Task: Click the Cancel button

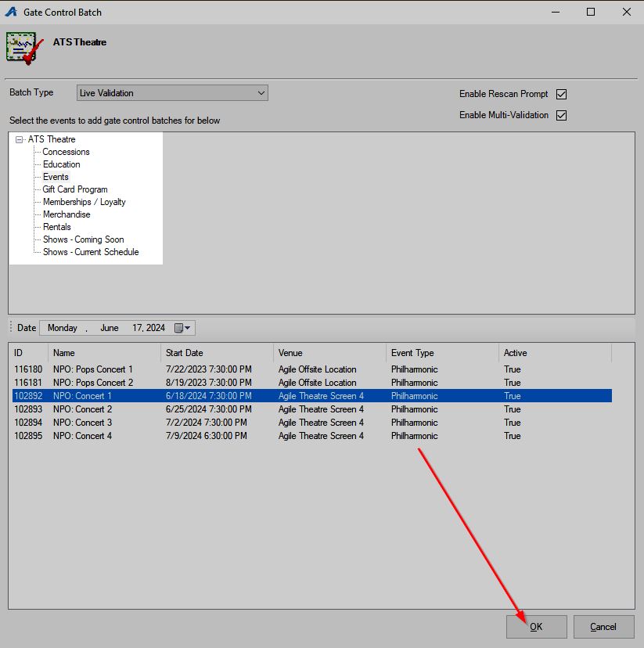Action: (x=603, y=626)
